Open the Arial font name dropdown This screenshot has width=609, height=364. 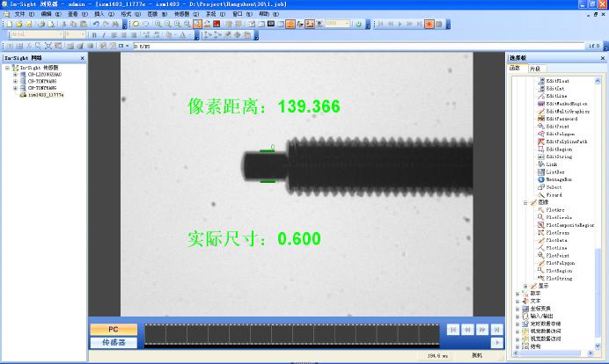click(60, 35)
